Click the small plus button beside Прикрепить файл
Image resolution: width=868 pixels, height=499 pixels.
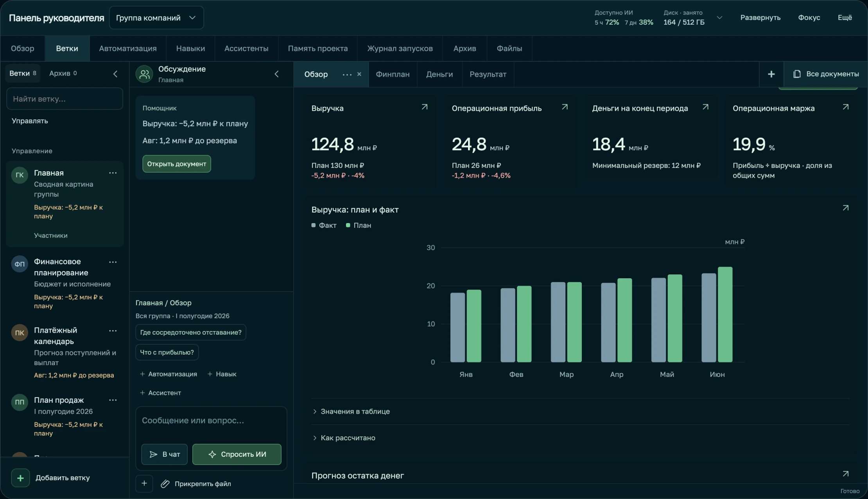[144, 483]
